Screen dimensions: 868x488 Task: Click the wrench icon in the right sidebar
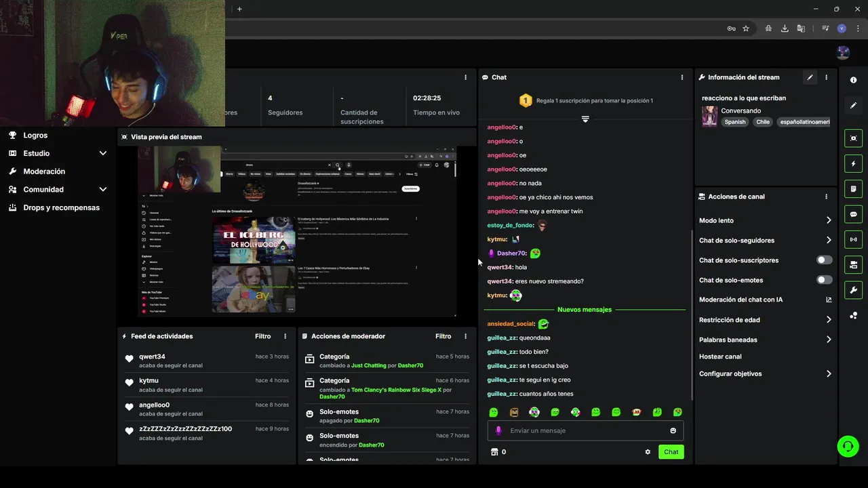click(x=853, y=290)
